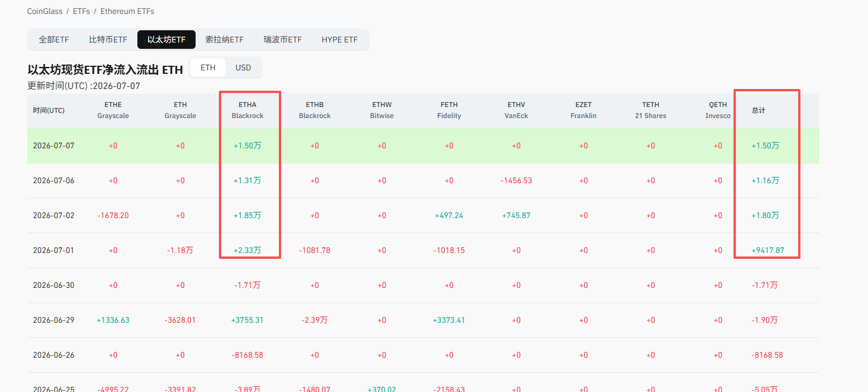Screen dimensions: 868x392
Task: Switch to the 瑞波币ETF tab
Action: pyautogui.click(x=282, y=40)
